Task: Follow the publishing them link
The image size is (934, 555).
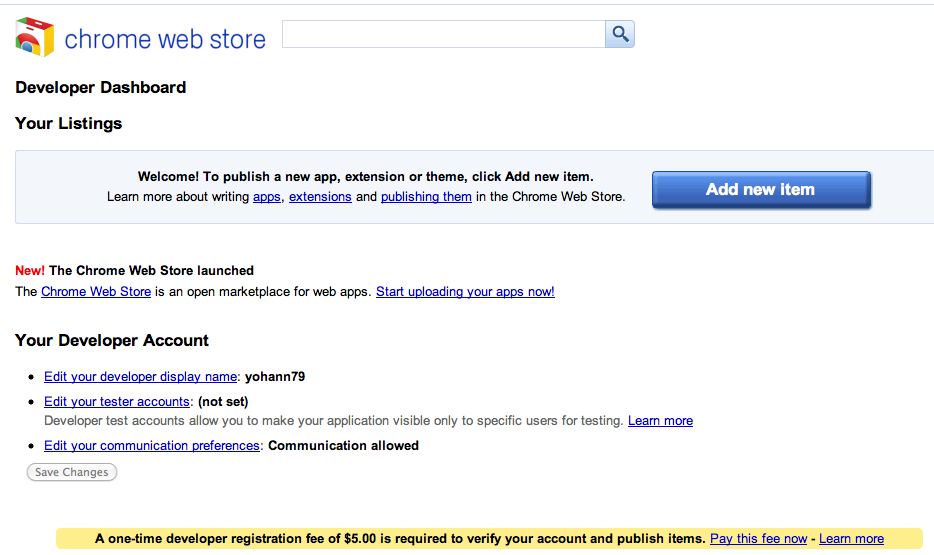Action: 426,197
